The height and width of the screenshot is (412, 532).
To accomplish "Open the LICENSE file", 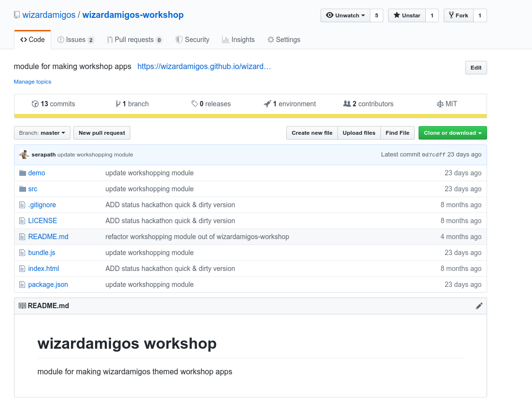I will tap(42, 221).
